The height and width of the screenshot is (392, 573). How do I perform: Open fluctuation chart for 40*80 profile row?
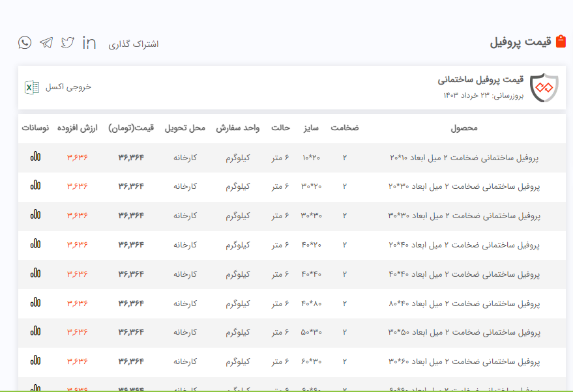(35, 303)
